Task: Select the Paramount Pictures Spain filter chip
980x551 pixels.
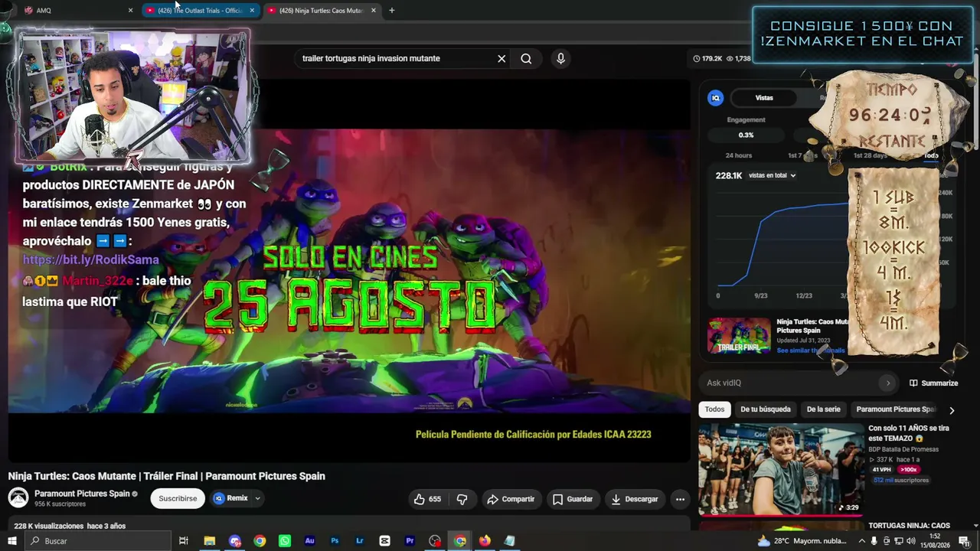Action: [x=896, y=409]
